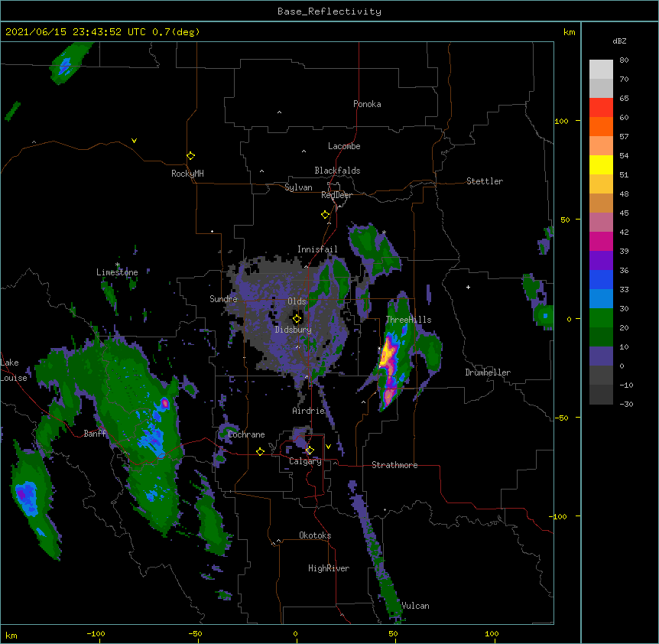The height and width of the screenshot is (644, 659).
Task: Pick the purple 36-39 dBZ legend swatch
Action: click(x=601, y=261)
